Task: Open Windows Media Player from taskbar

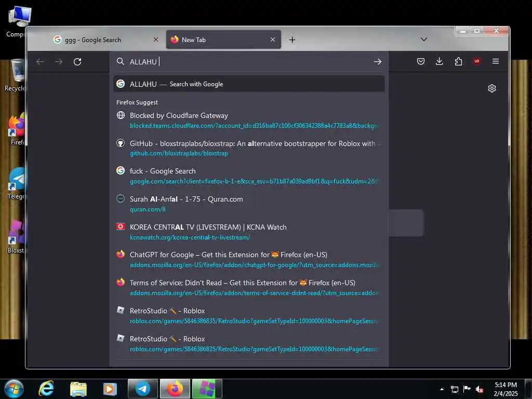Action: (110, 389)
